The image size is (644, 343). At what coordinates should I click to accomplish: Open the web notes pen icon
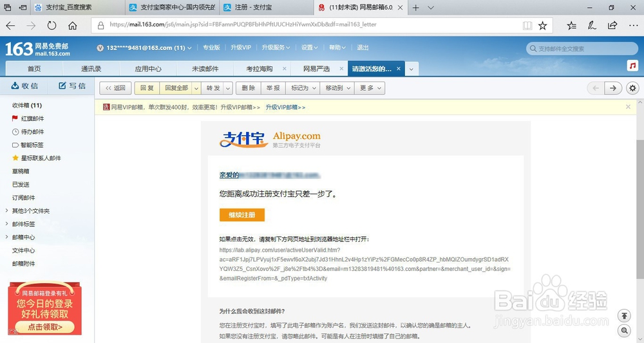click(x=591, y=26)
